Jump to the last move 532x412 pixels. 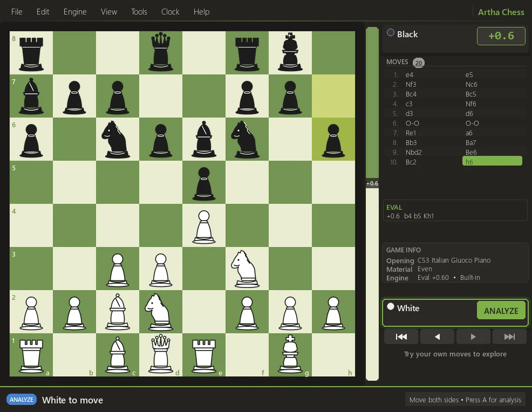[509, 337]
